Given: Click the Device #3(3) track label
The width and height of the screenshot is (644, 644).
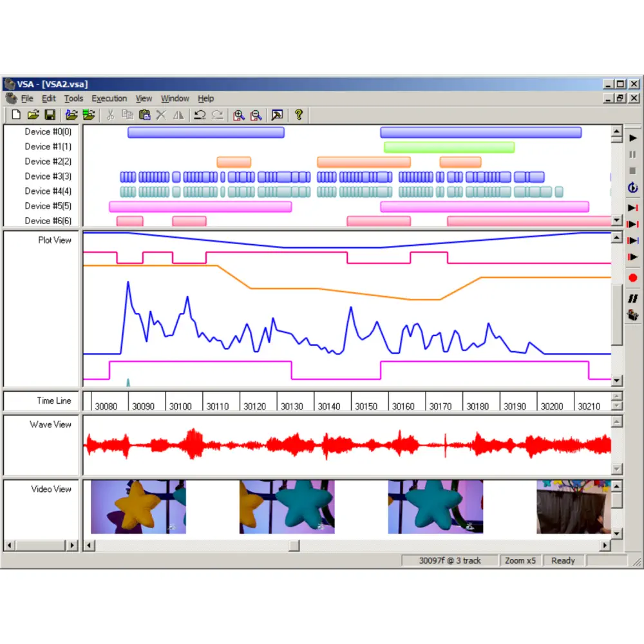Looking at the screenshot, I should coord(46,176).
